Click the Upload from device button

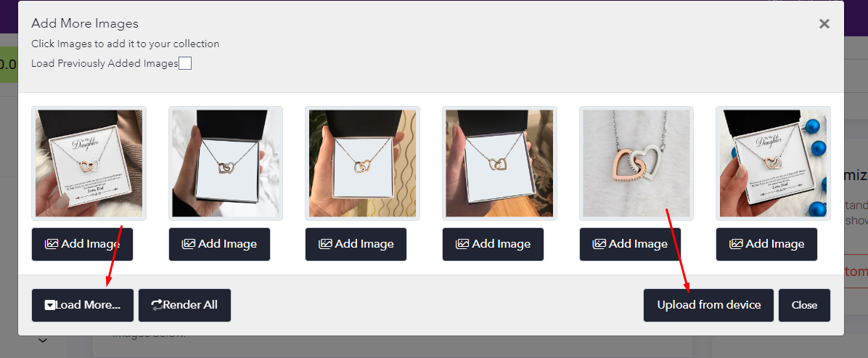click(708, 305)
